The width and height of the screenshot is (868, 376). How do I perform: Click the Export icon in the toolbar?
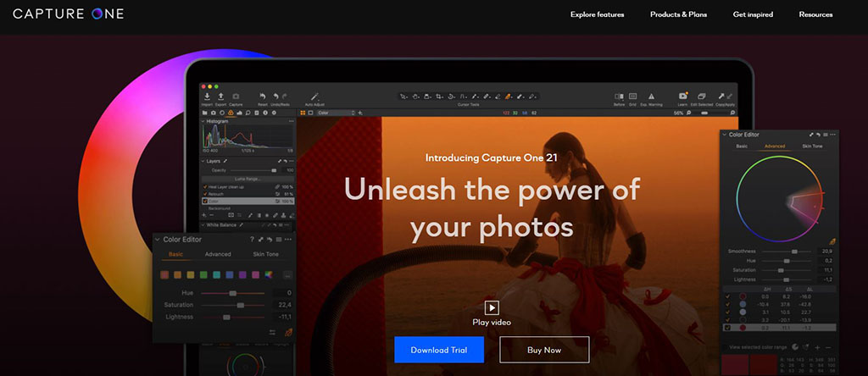tap(221, 97)
